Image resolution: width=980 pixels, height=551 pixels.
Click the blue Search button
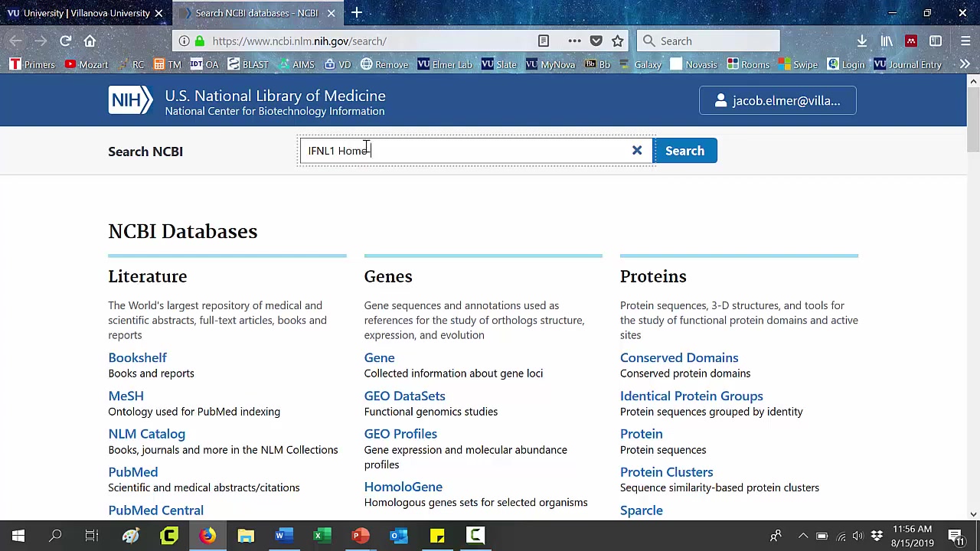point(684,151)
